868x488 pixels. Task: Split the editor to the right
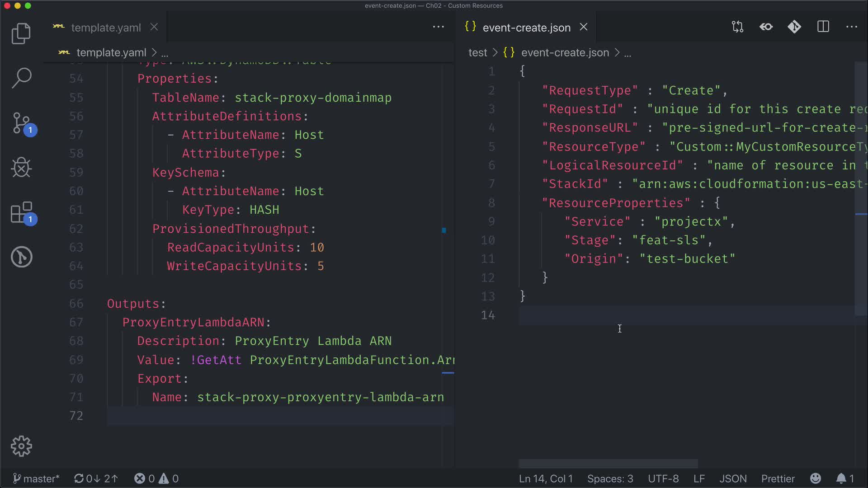click(823, 27)
